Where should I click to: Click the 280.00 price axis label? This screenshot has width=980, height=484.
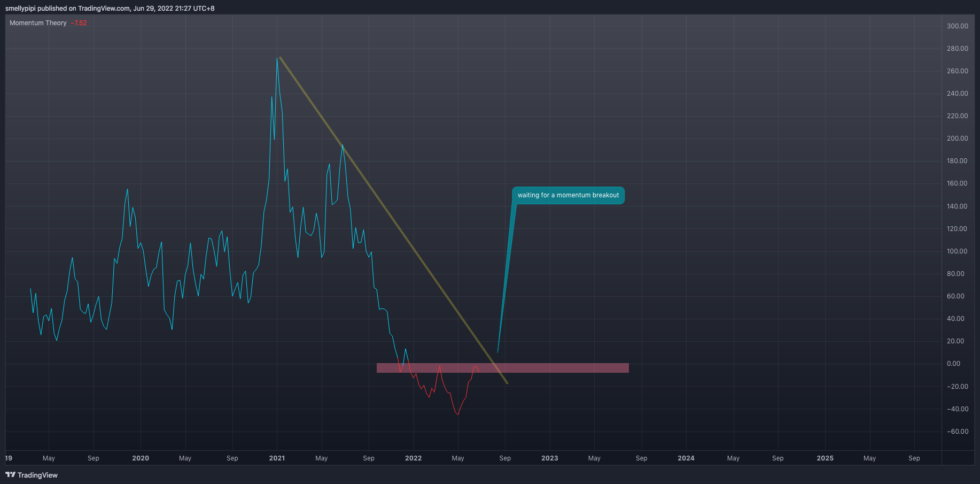[x=958, y=48]
